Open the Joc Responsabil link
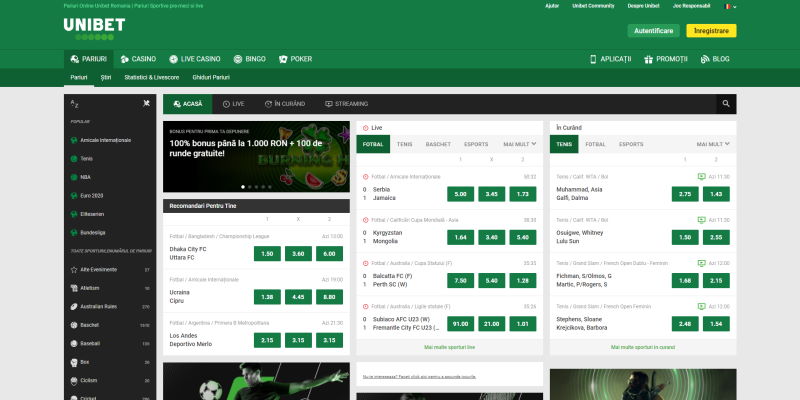This screenshot has height=400, width=800. click(691, 6)
